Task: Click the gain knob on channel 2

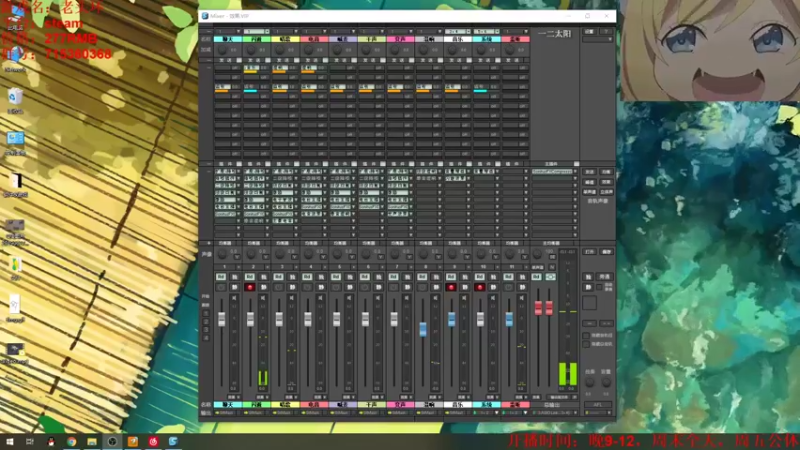Action: click(251, 50)
